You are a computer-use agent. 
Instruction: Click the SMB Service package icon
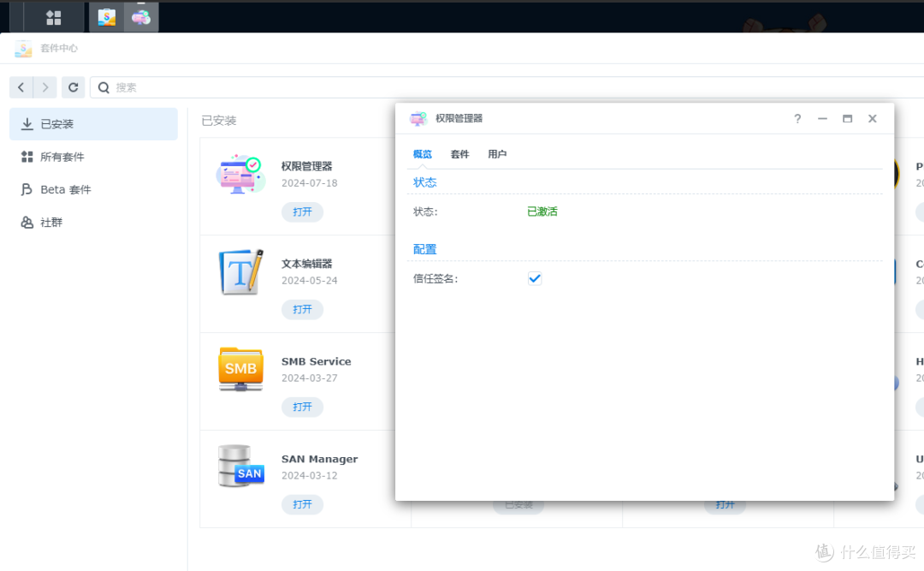[x=240, y=369]
